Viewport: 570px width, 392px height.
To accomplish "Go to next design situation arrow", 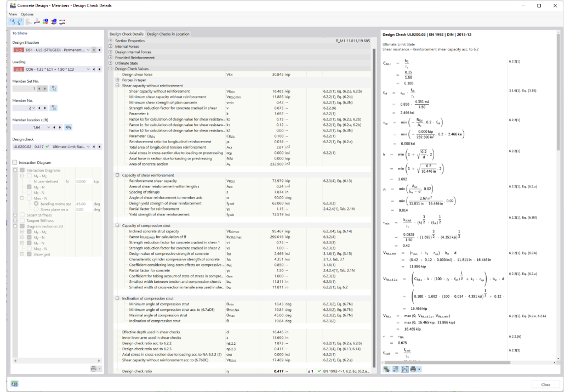I will [x=99, y=50].
